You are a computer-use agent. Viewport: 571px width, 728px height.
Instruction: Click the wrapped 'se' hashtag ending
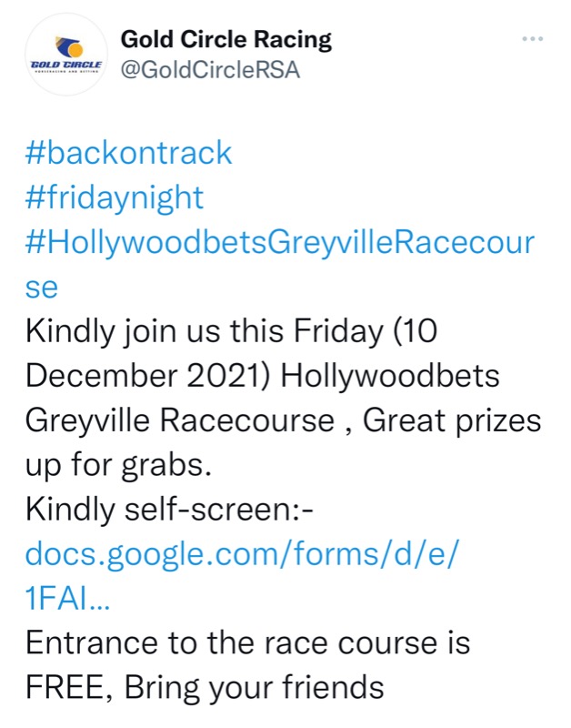tap(41, 287)
